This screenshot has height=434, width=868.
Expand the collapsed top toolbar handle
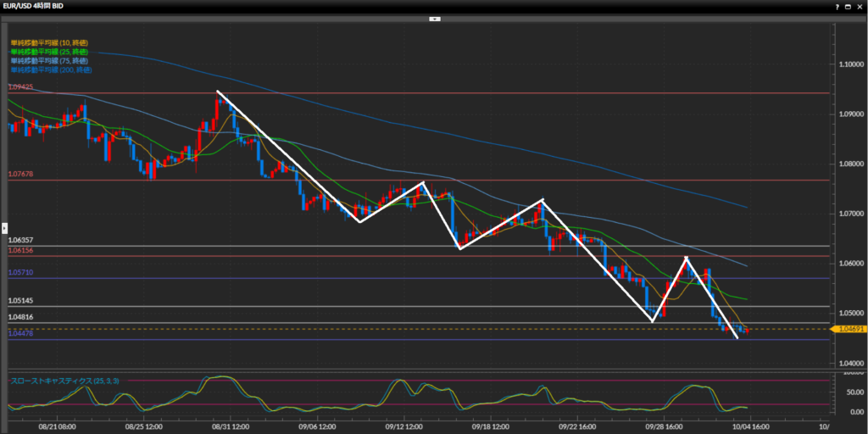434,18
